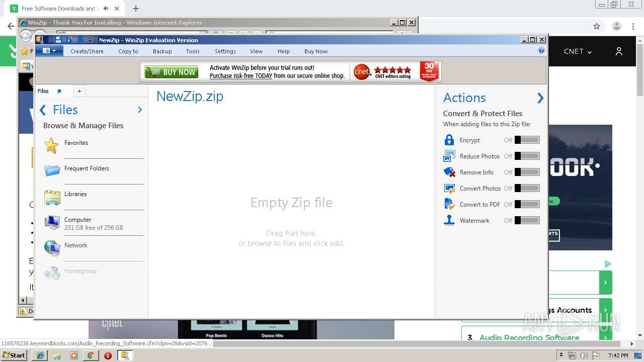Go back with left chevron beside Files heading
644x362 pixels.
point(43,110)
